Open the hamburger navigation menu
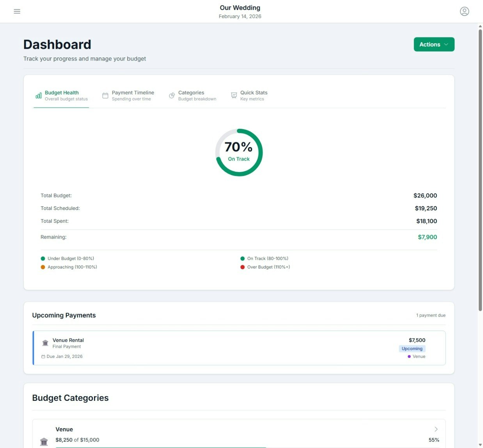The width and height of the screenshot is (483, 448). 17,11
